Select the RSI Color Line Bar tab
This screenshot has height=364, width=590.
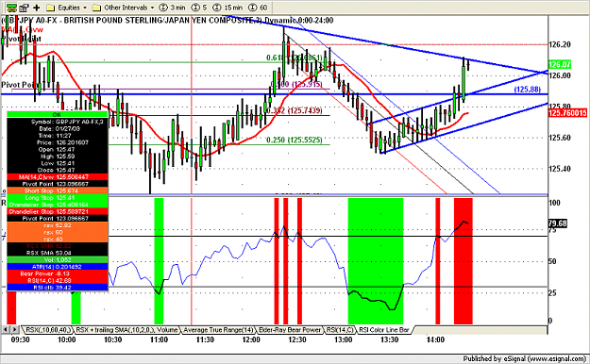384,330
